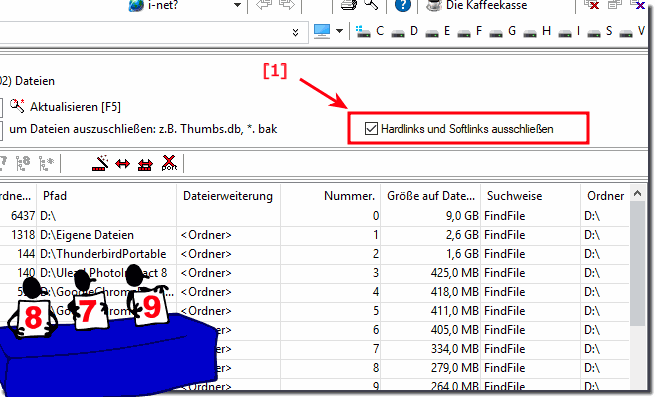Image resolution: width=655 pixels, height=397 pixels.
Task: Click Ordner D:\ cell in 1,6 GB row
Action: 592,254
